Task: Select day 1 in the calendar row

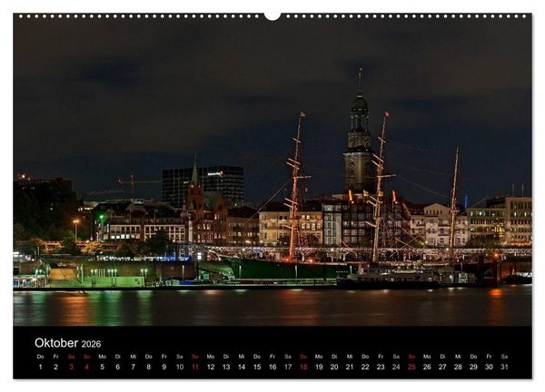Action: coord(40,367)
